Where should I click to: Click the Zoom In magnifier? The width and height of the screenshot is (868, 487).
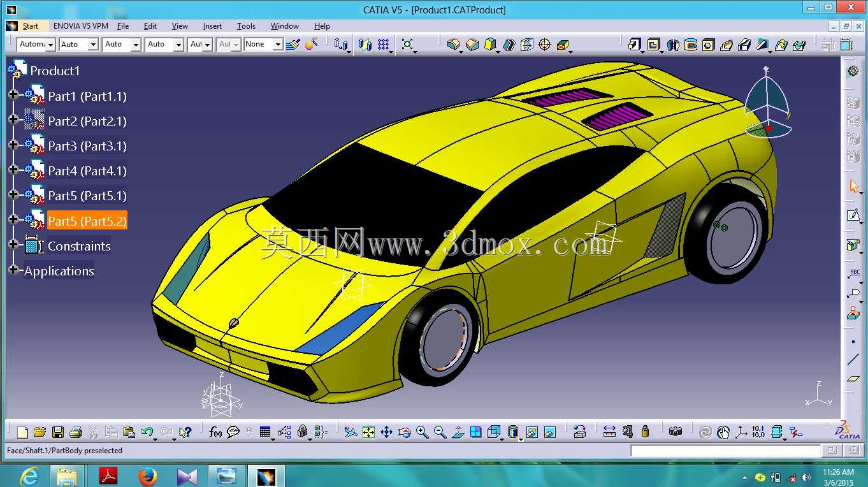click(422, 432)
